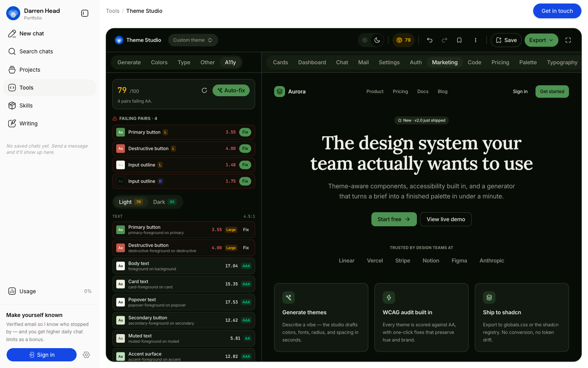Select the Secondary button contrast row
Image resolution: width=588 pixels, height=368 pixels.
[184, 320]
